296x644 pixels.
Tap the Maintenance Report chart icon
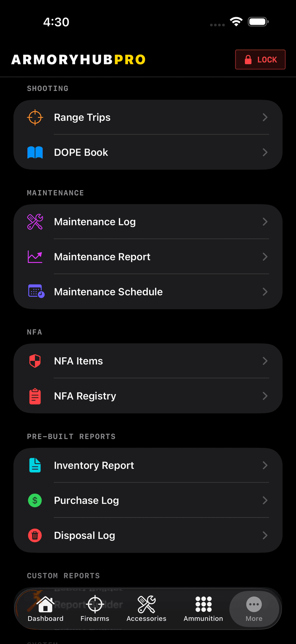(35, 257)
